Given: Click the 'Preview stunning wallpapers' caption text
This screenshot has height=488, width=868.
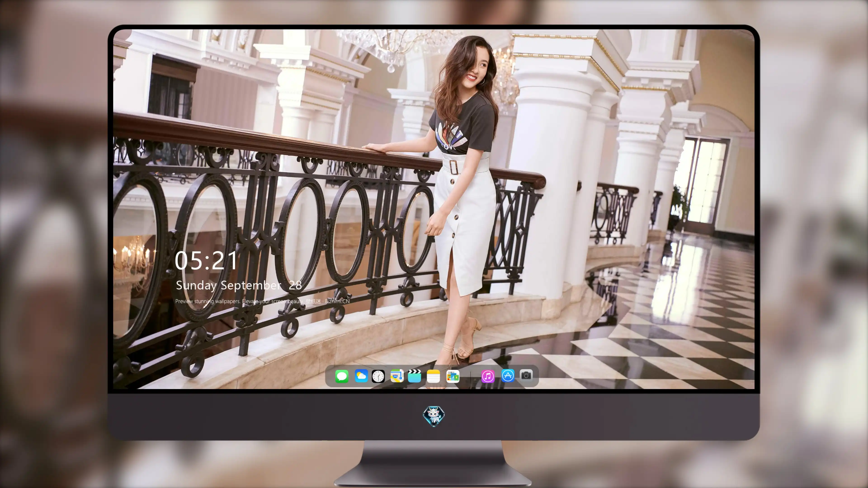Looking at the screenshot, I should coord(262,301).
